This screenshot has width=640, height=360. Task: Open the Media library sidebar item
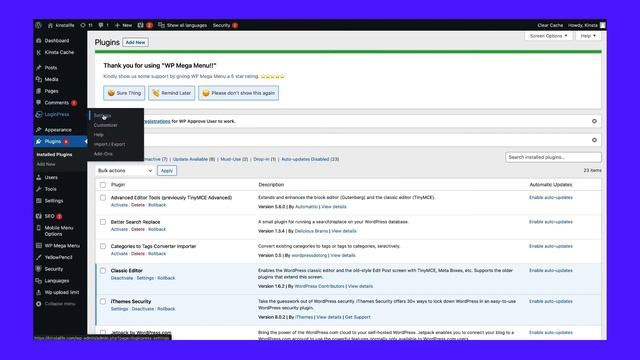pos(51,79)
